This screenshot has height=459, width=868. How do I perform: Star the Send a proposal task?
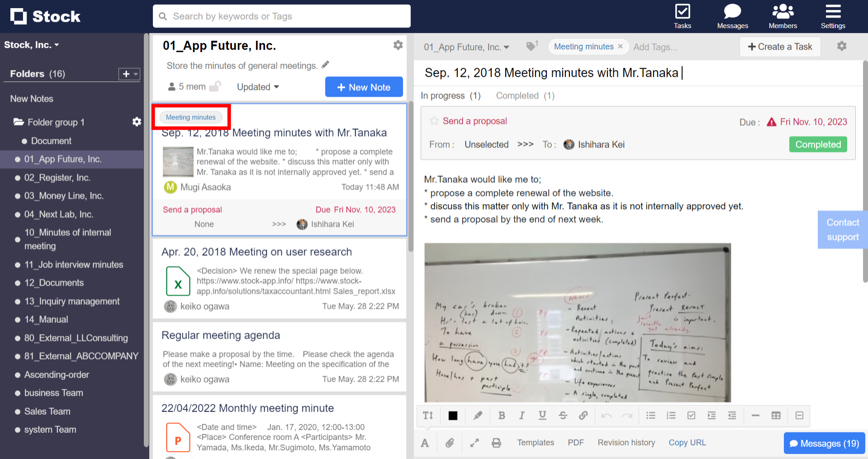tap(434, 121)
